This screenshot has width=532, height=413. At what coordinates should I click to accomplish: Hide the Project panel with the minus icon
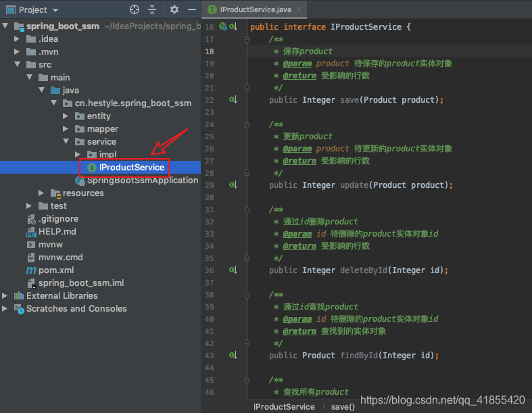pos(192,9)
